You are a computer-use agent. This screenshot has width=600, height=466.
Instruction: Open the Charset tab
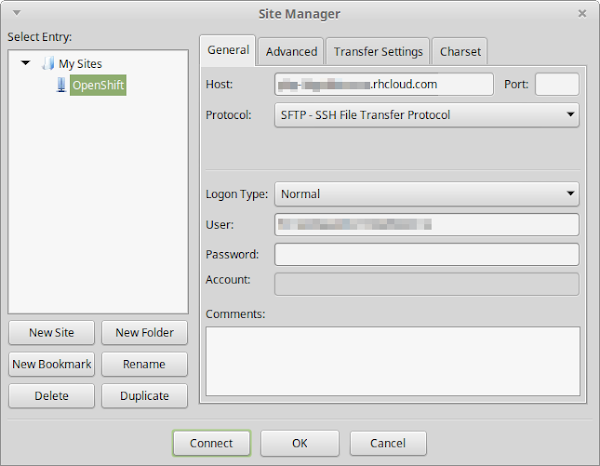pos(460,51)
